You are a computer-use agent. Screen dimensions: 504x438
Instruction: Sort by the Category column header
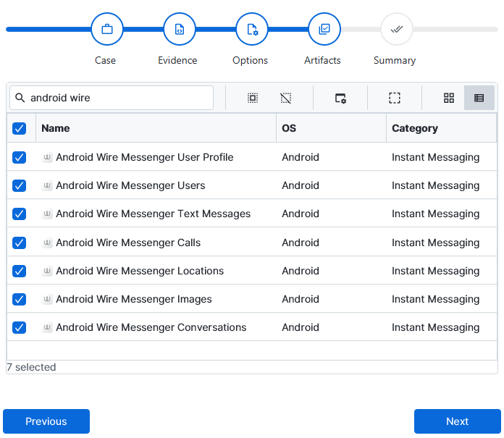pos(441,128)
